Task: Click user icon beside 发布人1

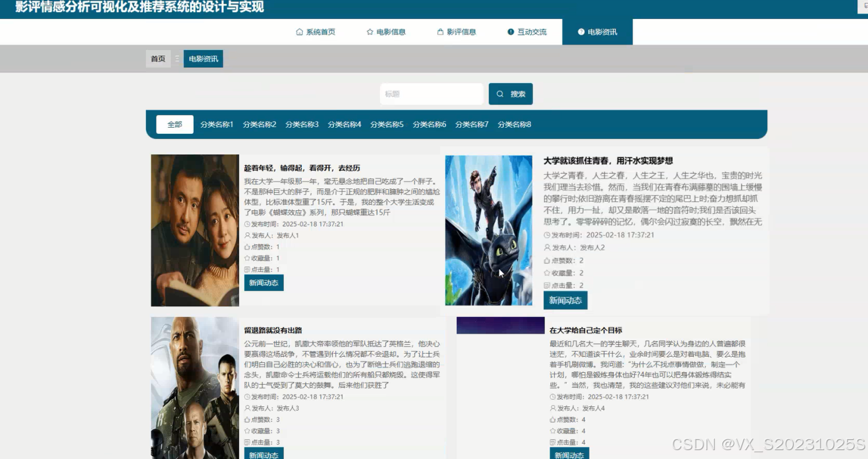Action: tap(247, 236)
